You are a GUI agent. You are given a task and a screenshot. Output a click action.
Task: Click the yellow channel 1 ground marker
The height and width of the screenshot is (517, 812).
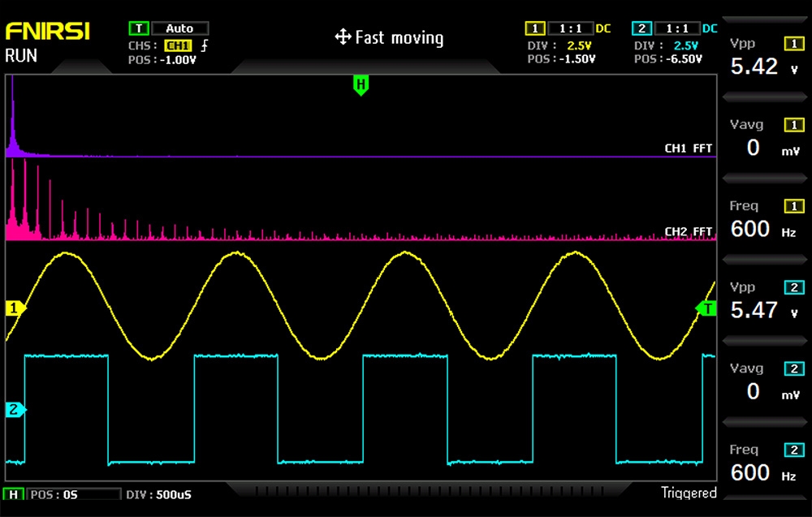click(x=15, y=308)
